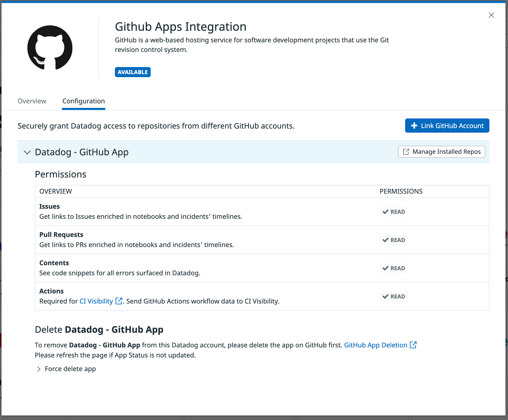Open the CI Visibility link
The height and width of the screenshot is (420, 508).
[96, 301]
